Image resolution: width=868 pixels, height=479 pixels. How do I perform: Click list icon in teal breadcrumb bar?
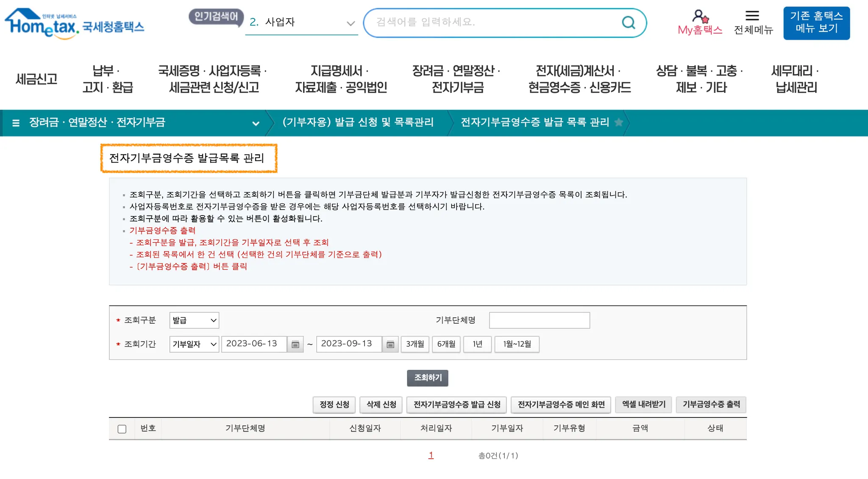pos(16,123)
